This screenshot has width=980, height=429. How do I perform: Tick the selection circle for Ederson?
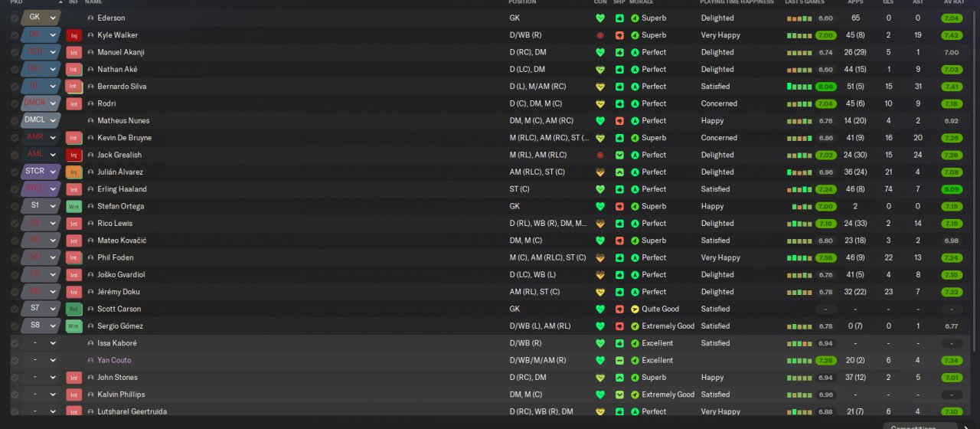tap(15, 18)
